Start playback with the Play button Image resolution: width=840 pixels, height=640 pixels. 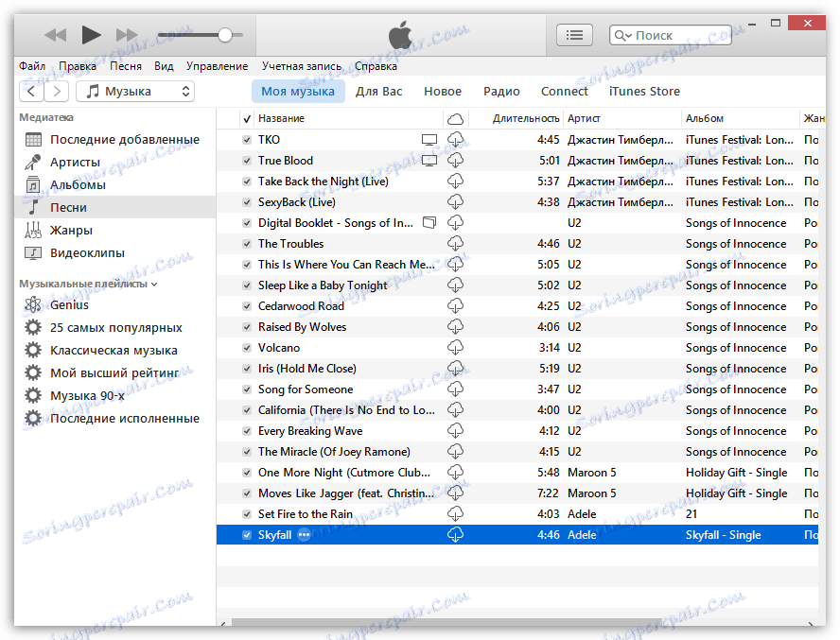point(91,35)
